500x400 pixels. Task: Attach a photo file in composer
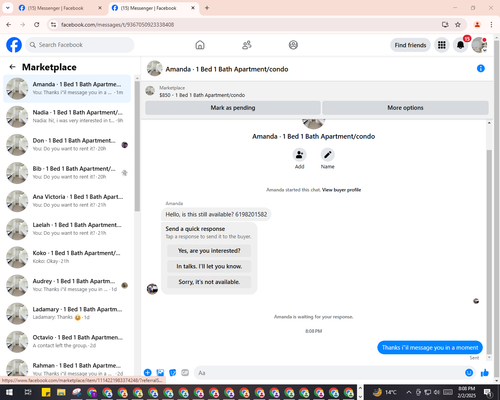coord(160,373)
